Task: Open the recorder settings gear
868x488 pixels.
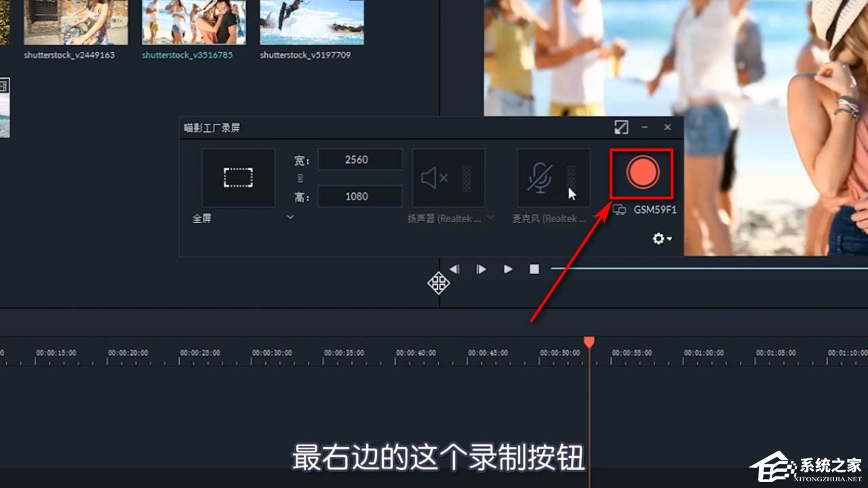Action: click(658, 239)
